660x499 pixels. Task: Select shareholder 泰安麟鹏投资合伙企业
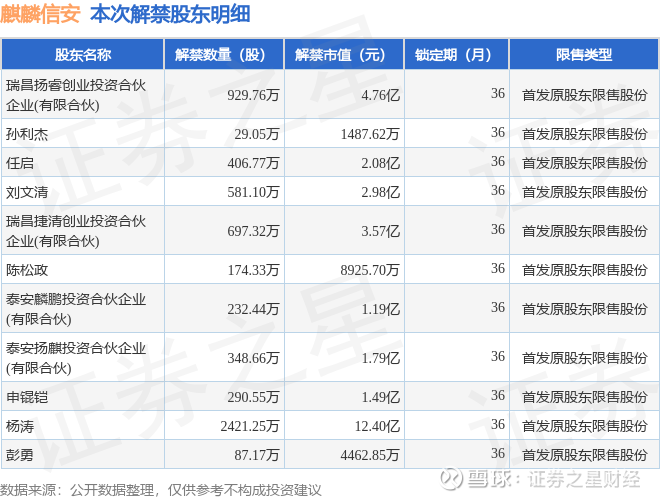[x=76, y=309]
